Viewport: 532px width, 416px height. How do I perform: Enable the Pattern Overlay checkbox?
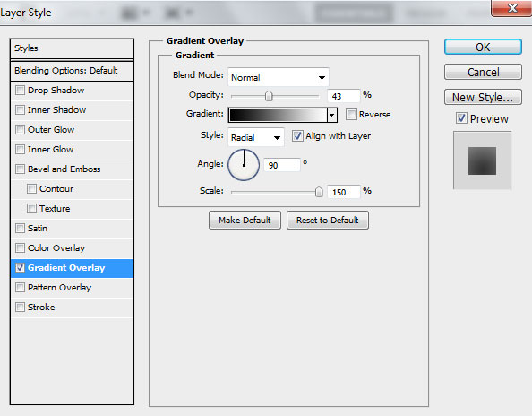tap(20, 287)
